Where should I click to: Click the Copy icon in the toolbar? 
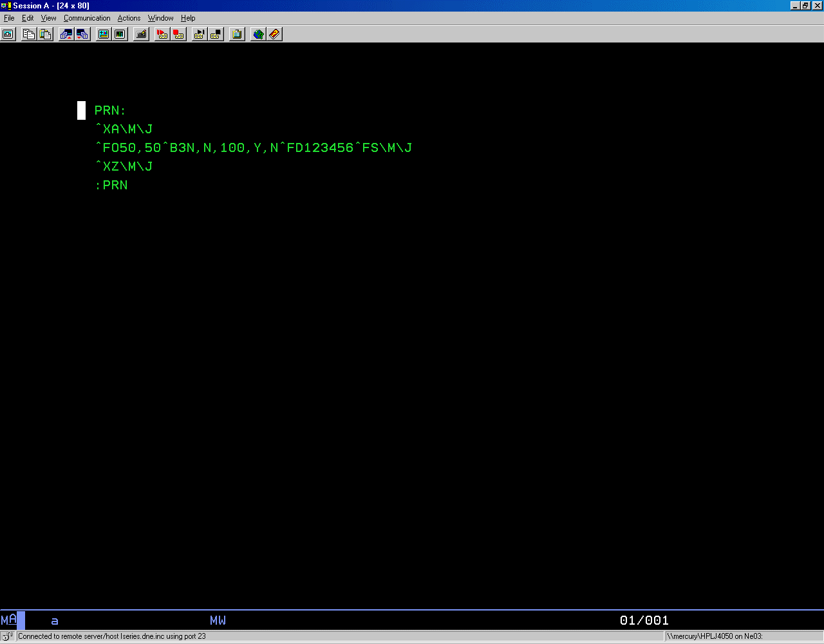point(28,34)
